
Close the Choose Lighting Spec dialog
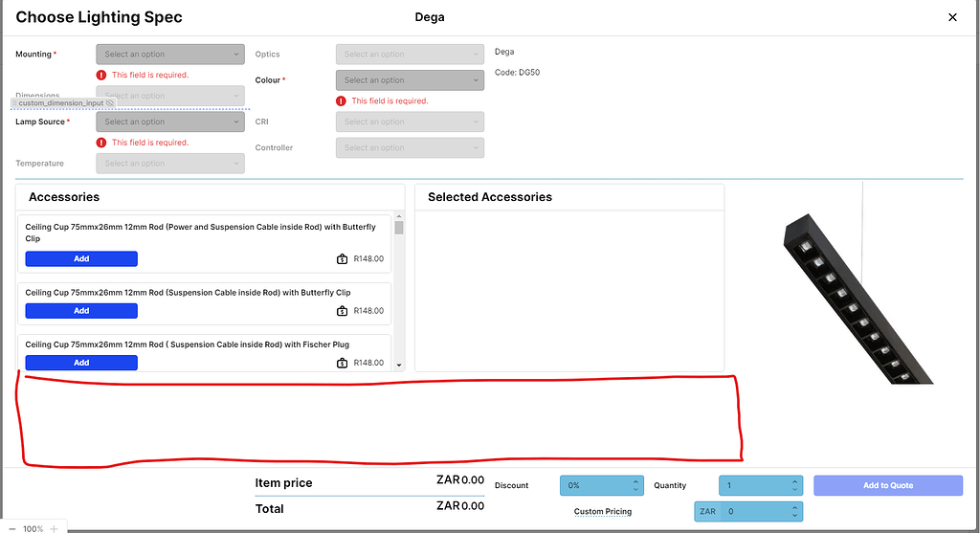tap(952, 17)
